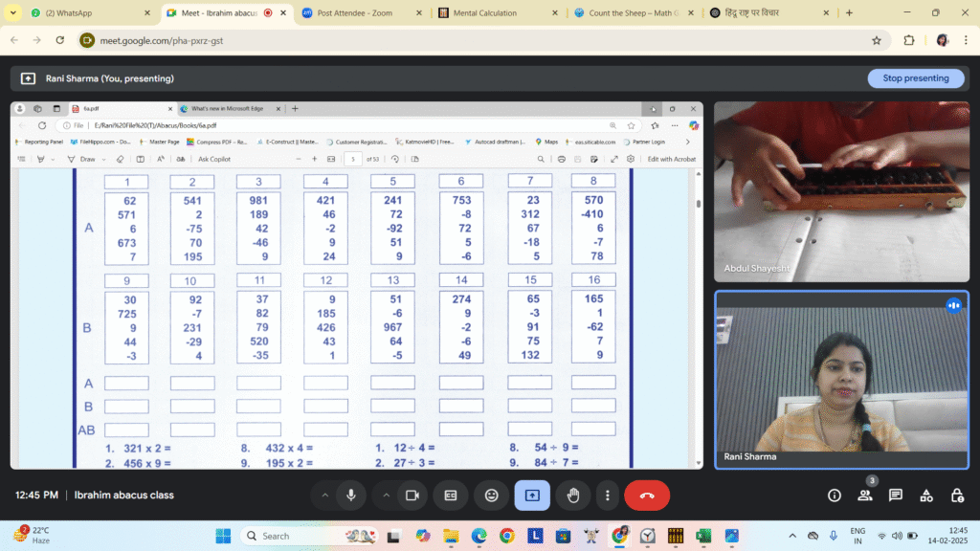Mute the microphone in Meet
Viewport: 980px width, 551px height.
click(x=351, y=496)
